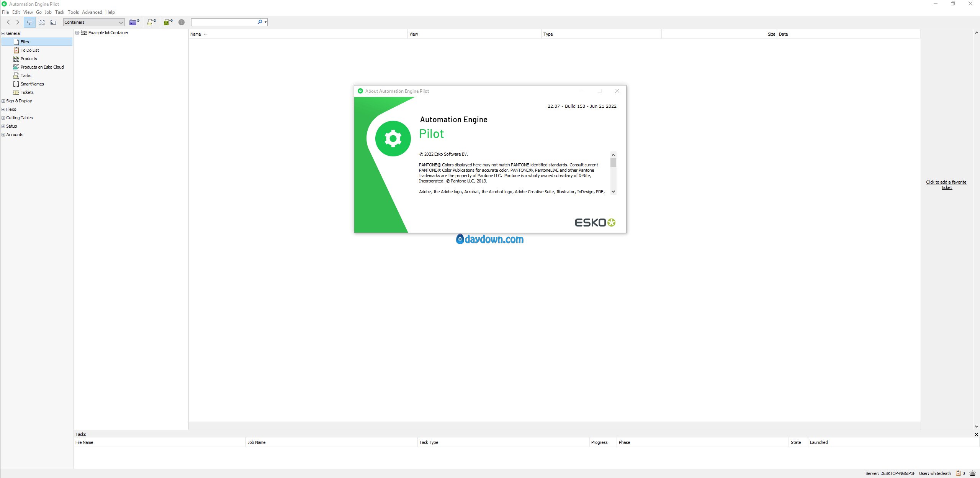Expand the Sign & Display section
980x478 pixels.
(3, 101)
